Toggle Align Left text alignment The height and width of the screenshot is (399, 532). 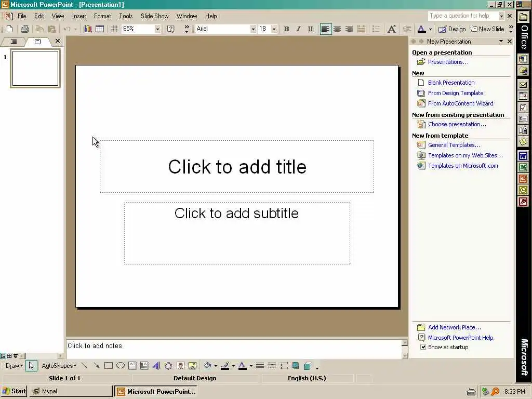click(x=325, y=29)
